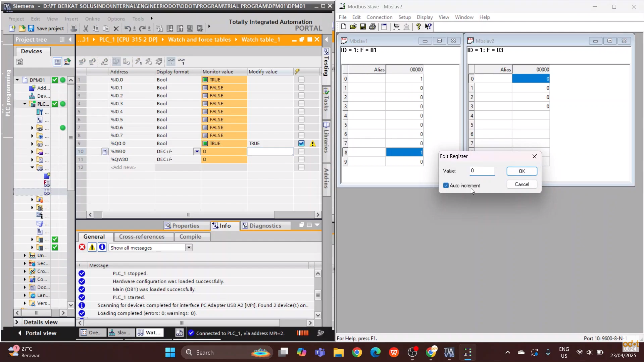
Task: Click Monitor all icon in watch table toolbar
Action: 171,61
